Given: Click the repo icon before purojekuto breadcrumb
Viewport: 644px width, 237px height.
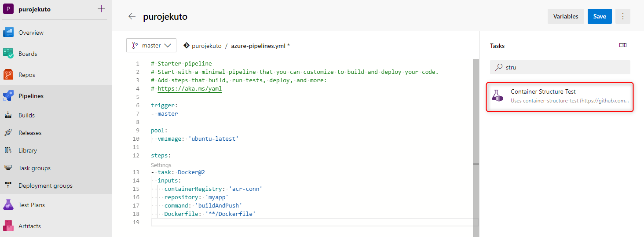Looking at the screenshot, I should tap(187, 45).
